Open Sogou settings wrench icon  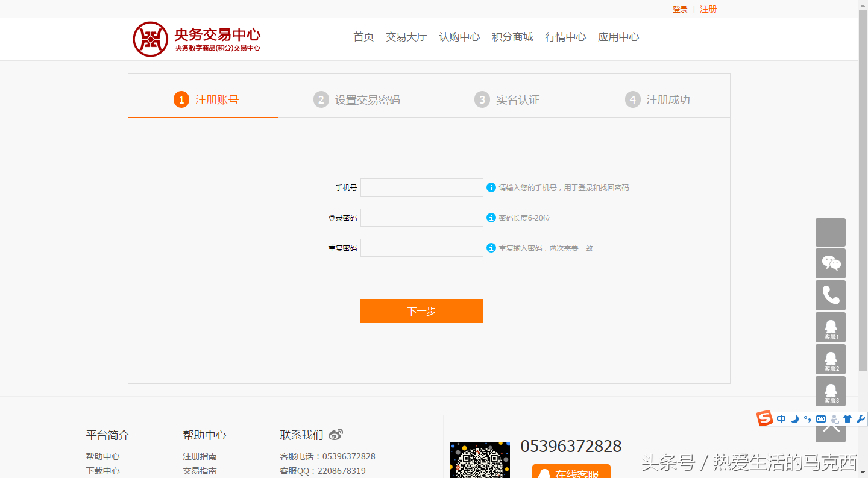pos(860,419)
